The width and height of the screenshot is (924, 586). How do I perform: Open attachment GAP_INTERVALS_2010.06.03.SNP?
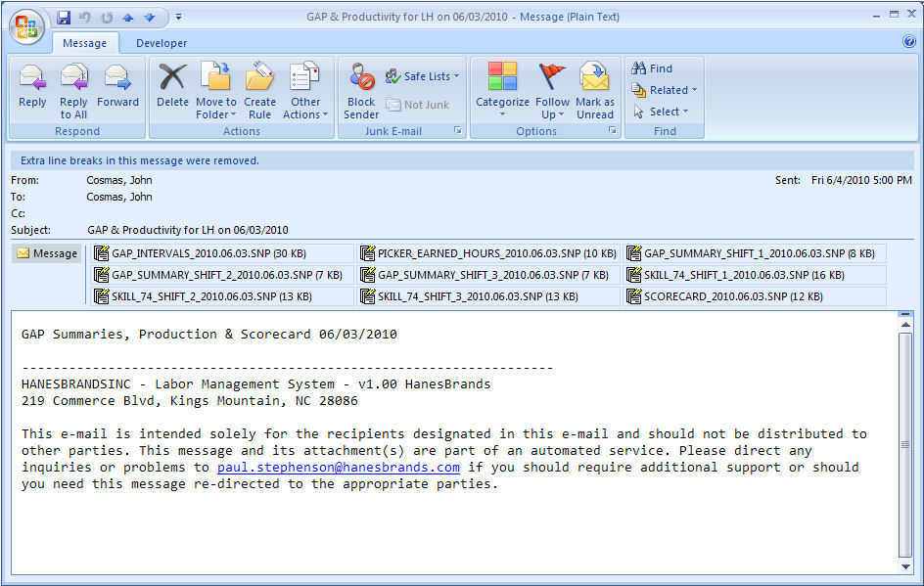[x=223, y=253]
